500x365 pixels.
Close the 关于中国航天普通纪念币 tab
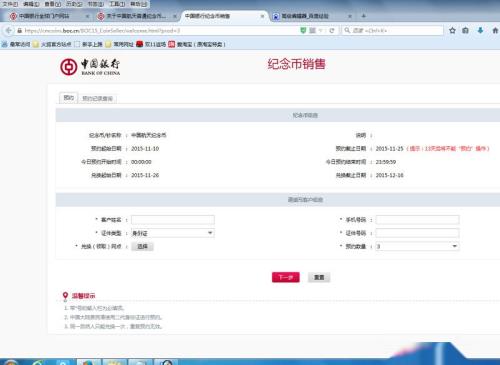(x=175, y=16)
